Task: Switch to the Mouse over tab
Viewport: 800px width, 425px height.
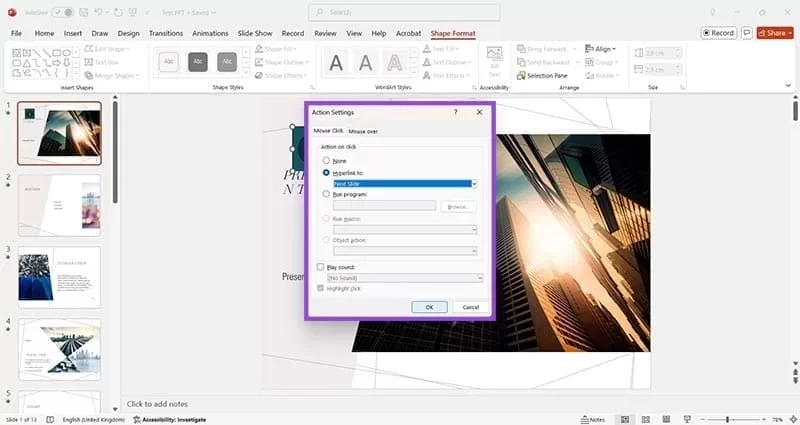Action: pyautogui.click(x=363, y=131)
